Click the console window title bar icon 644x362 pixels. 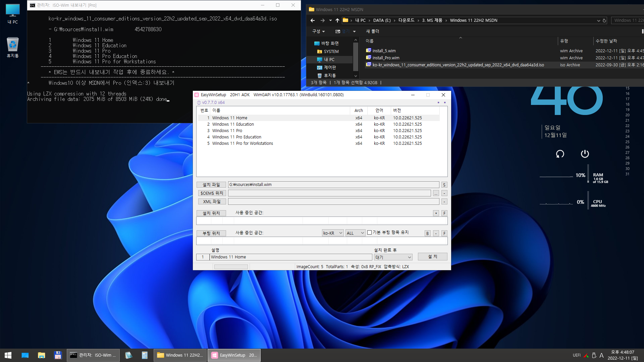click(33, 5)
